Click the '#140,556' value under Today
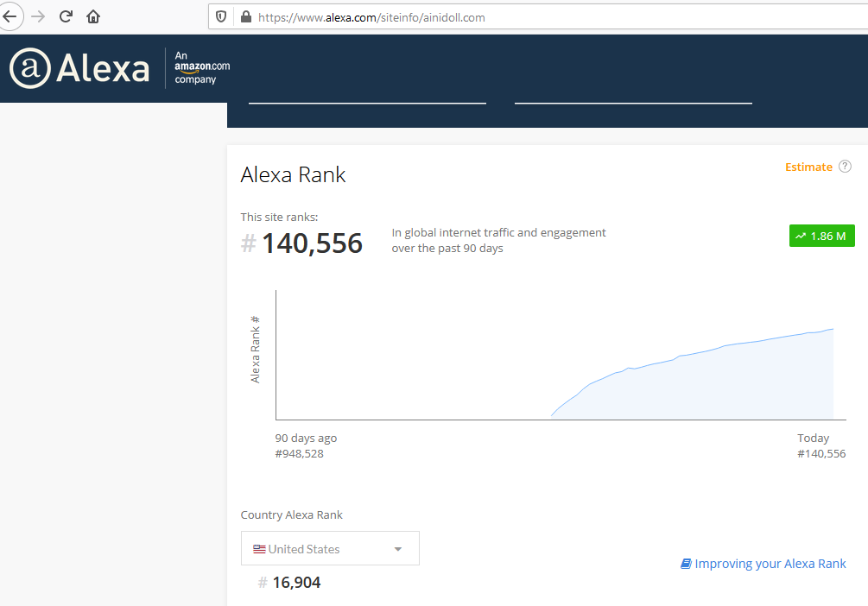Image resolution: width=868 pixels, height=606 pixels. [x=821, y=453]
